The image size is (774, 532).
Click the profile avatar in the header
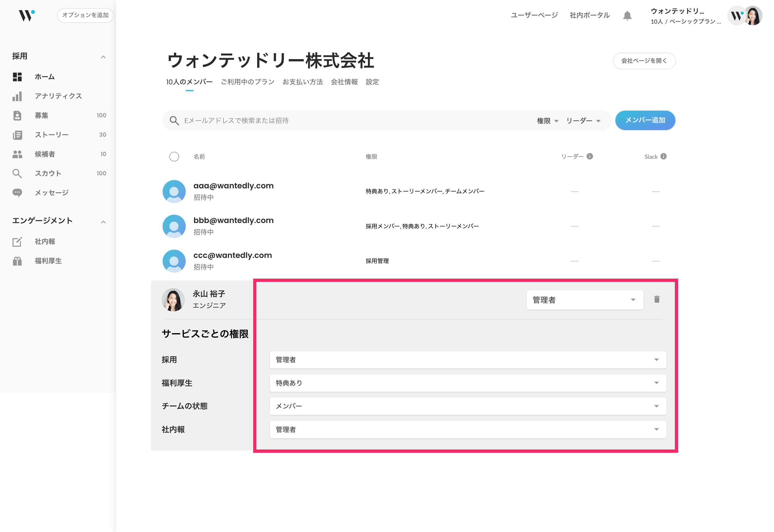(753, 15)
